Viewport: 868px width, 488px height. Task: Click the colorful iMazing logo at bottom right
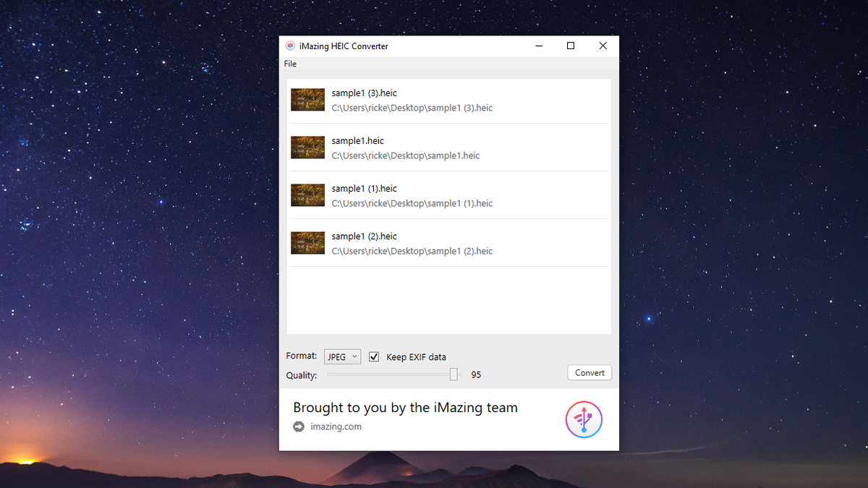(584, 419)
